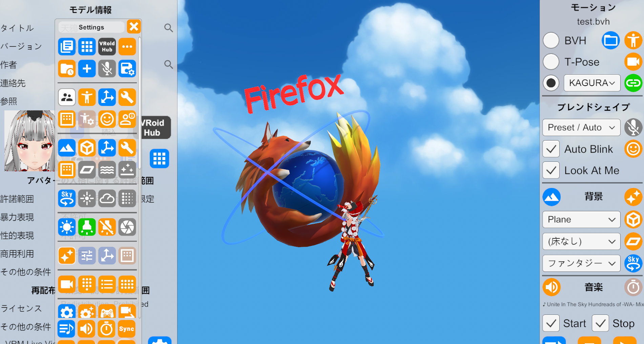Open the ファンタジー sky dropdown
The width and height of the screenshot is (644, 344).
point(581,263)
